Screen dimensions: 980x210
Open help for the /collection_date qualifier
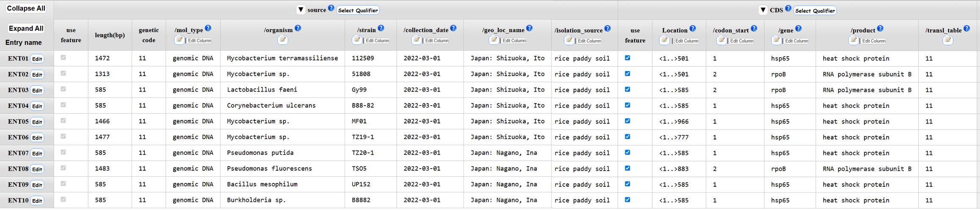pyautogui.click(x=453, y=28)
